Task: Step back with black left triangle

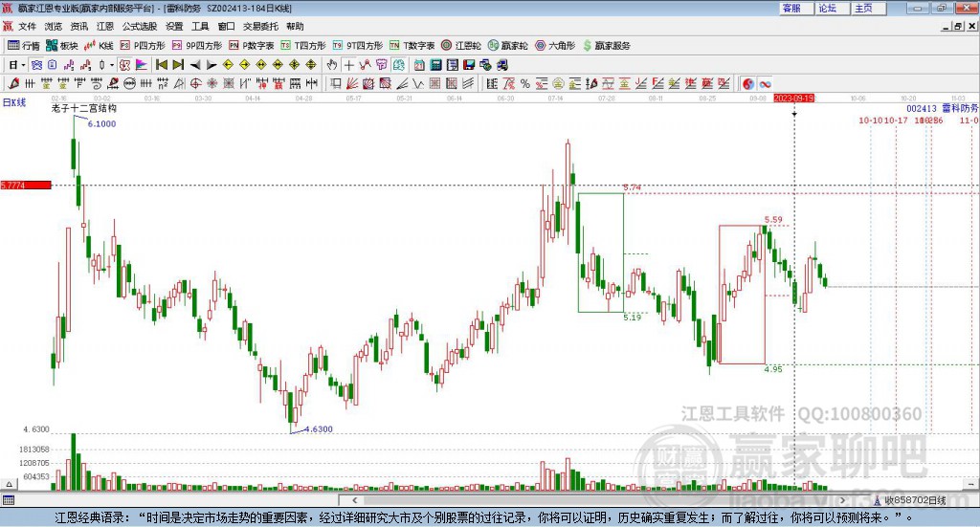Action: click(x=195, y=65)
